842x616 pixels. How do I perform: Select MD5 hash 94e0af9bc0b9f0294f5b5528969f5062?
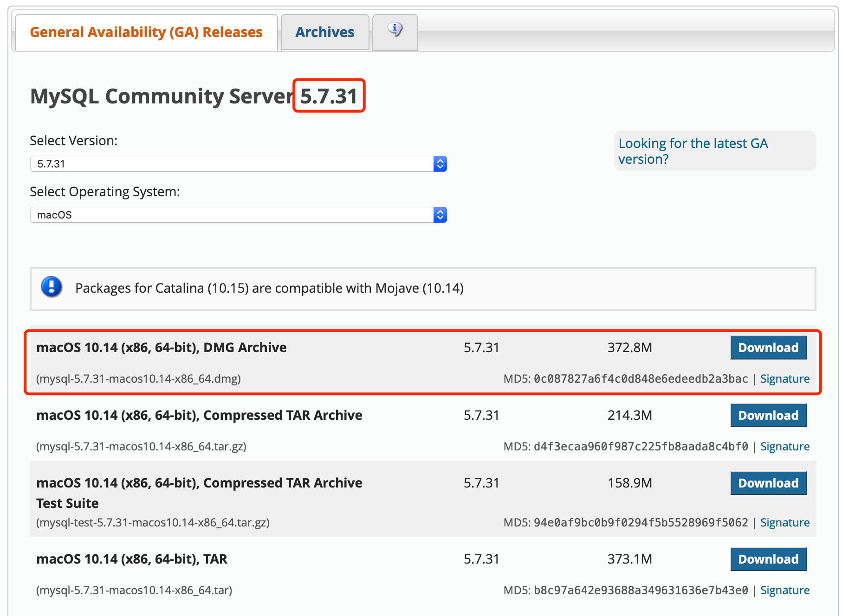click(x=641, y=522)
